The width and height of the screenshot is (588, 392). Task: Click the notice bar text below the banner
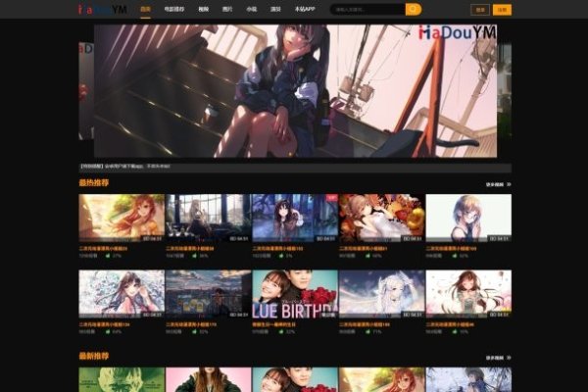point(125,166)
